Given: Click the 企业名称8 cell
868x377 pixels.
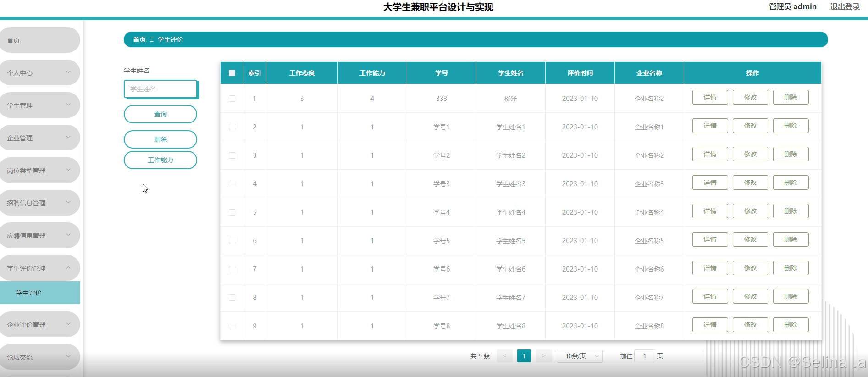Looking at the screenshot, I should tap(649, 326).
